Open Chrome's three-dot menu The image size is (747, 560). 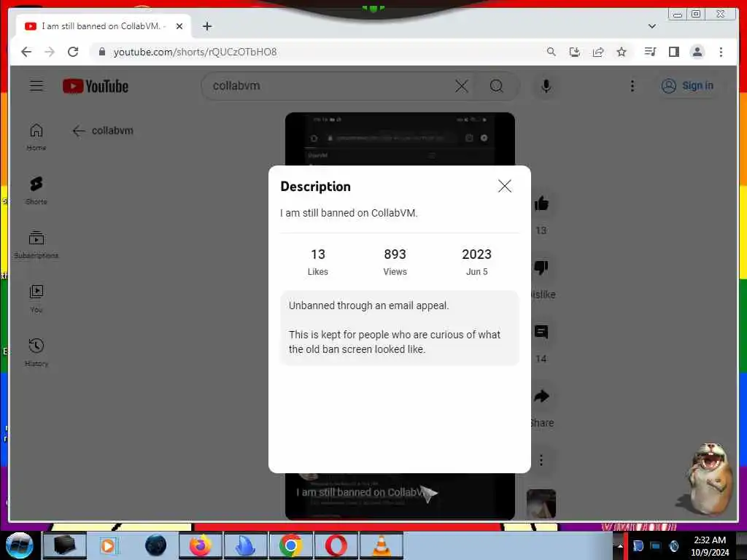721,52
